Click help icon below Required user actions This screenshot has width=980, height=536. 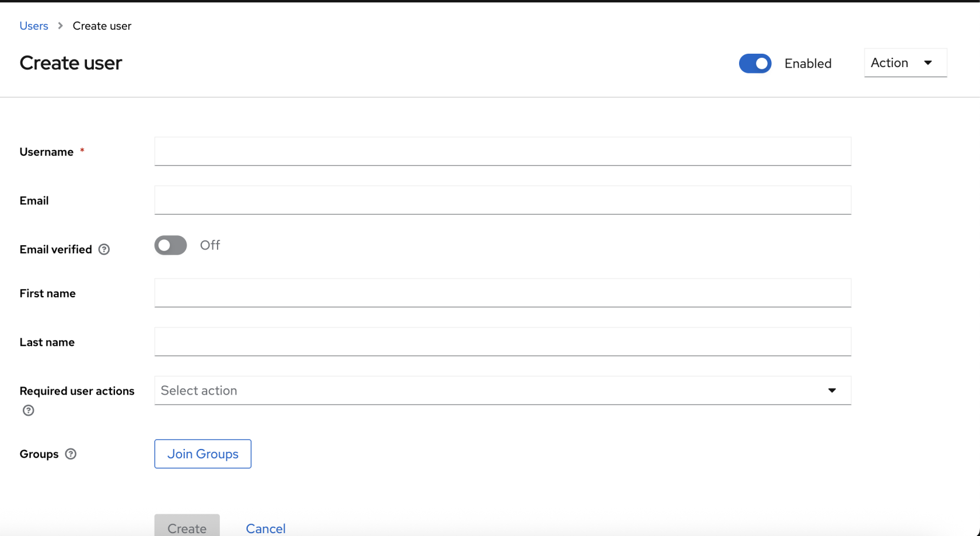[x=29, y=410]
